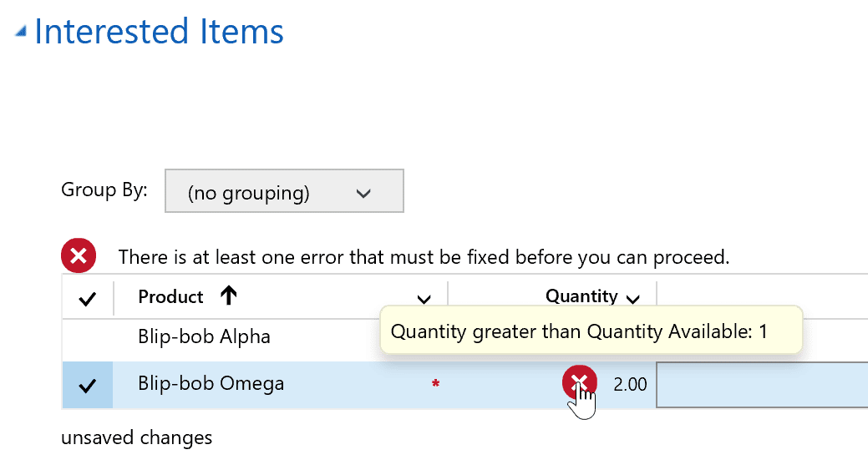Click the quantity available tooltip
Screen dimensions: 868x475
pyautogui.click(x=591, y=330)
